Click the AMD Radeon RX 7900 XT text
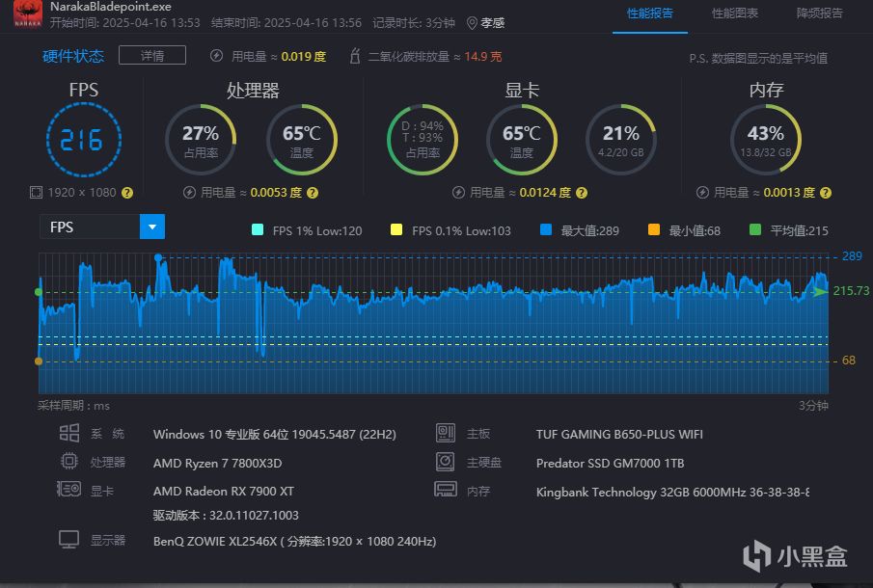 pos(223,492)
